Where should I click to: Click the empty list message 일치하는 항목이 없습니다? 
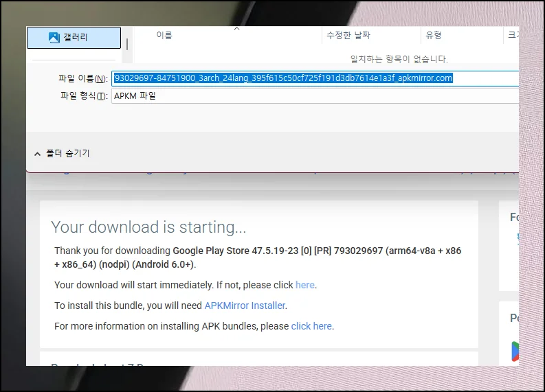click(x=399, y=59)
